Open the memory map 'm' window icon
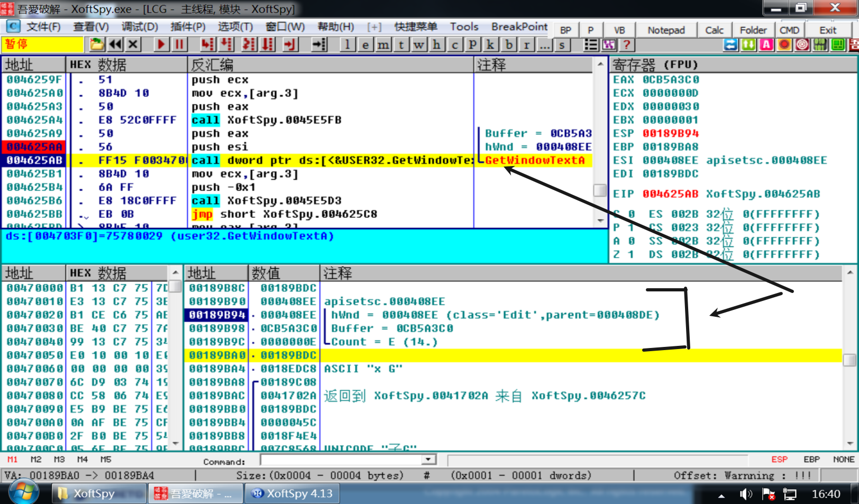Image resolution: width=859 pixels, height=504 pixels. pos(383,45)
